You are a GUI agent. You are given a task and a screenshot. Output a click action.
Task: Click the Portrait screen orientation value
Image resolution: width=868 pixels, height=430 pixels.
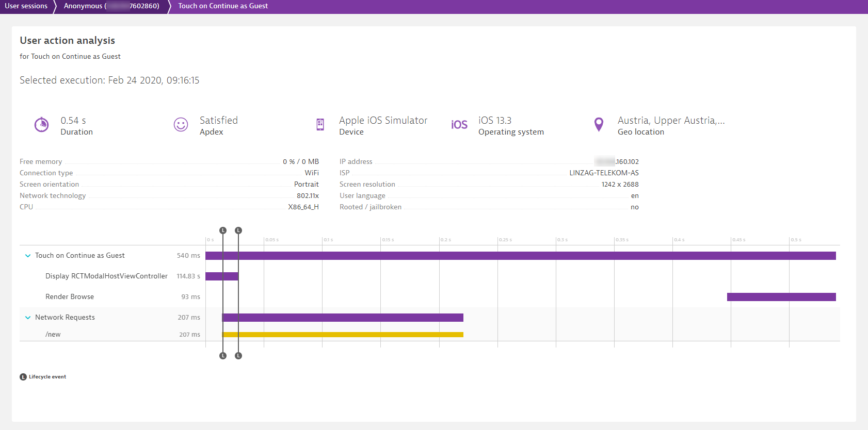(307, 185)
